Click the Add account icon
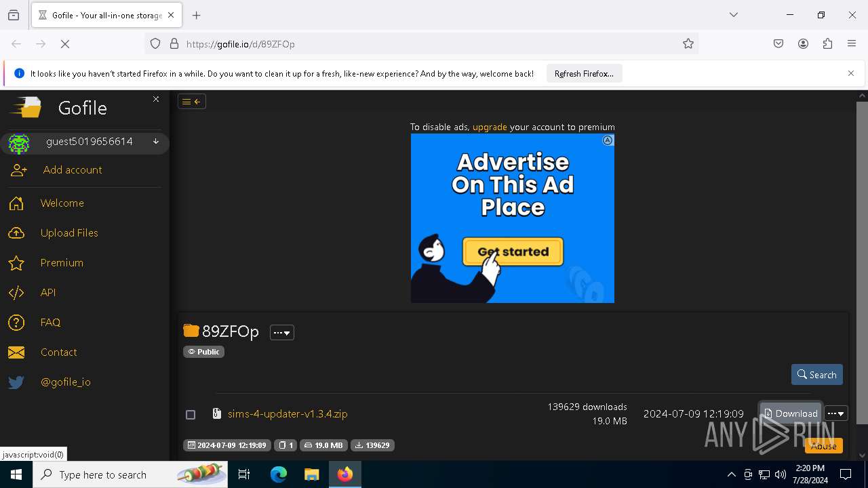Screen dimensions: 868x488 coord(18,171)
